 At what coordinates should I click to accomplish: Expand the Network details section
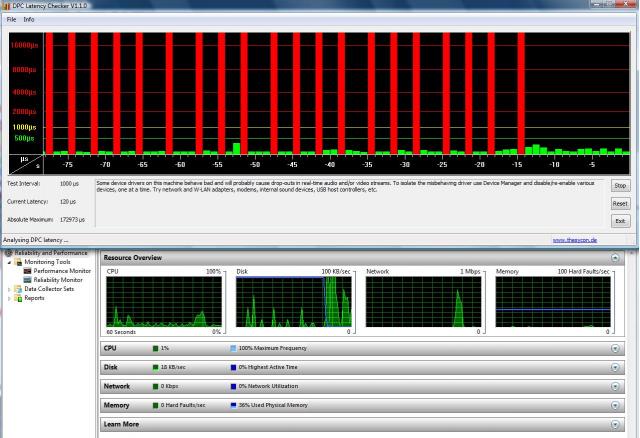(615, 387)
